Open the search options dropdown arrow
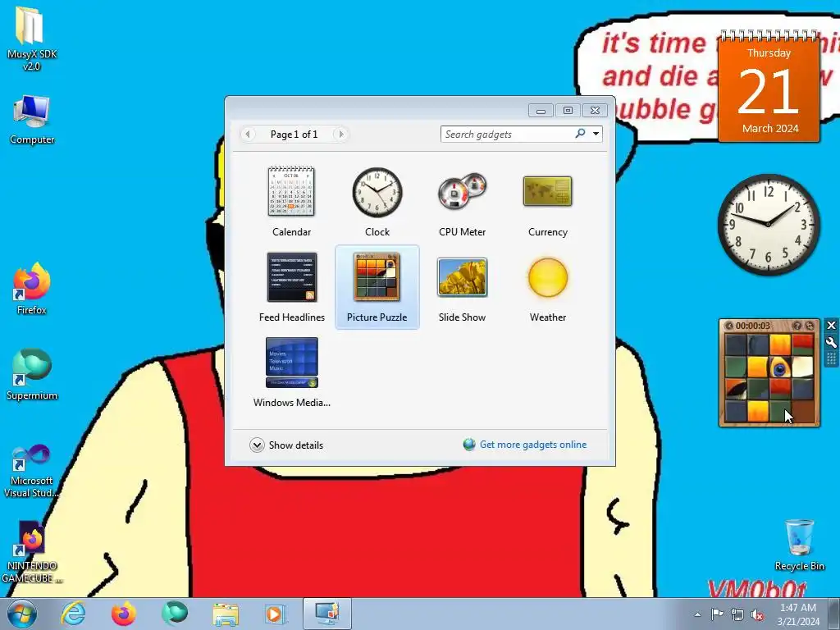Screen dimensions: 840x630 [x=596, y=134]
